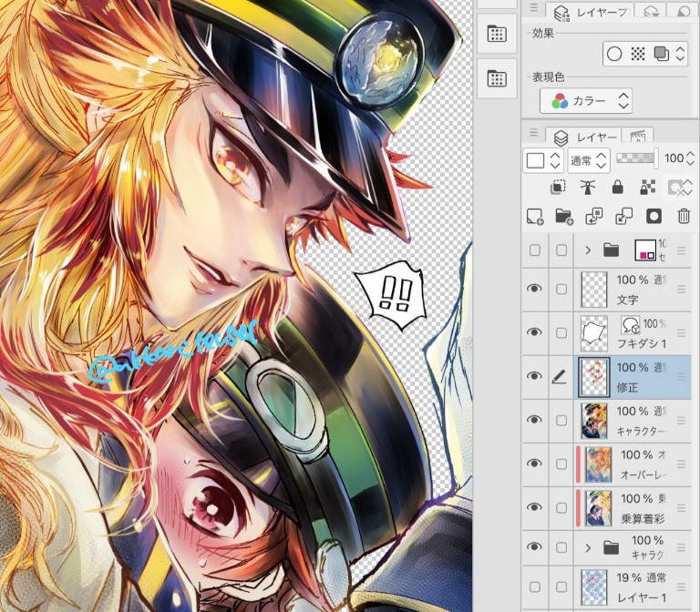This screenshot has height=612, width=700.
Task: Open Layer panel hamburger menu
Action: click(x=533, y=132)
